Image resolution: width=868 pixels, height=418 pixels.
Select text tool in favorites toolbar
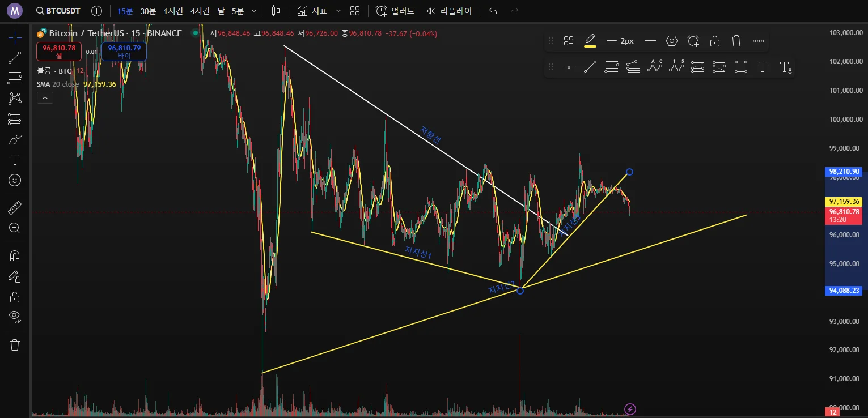point(763,67)
